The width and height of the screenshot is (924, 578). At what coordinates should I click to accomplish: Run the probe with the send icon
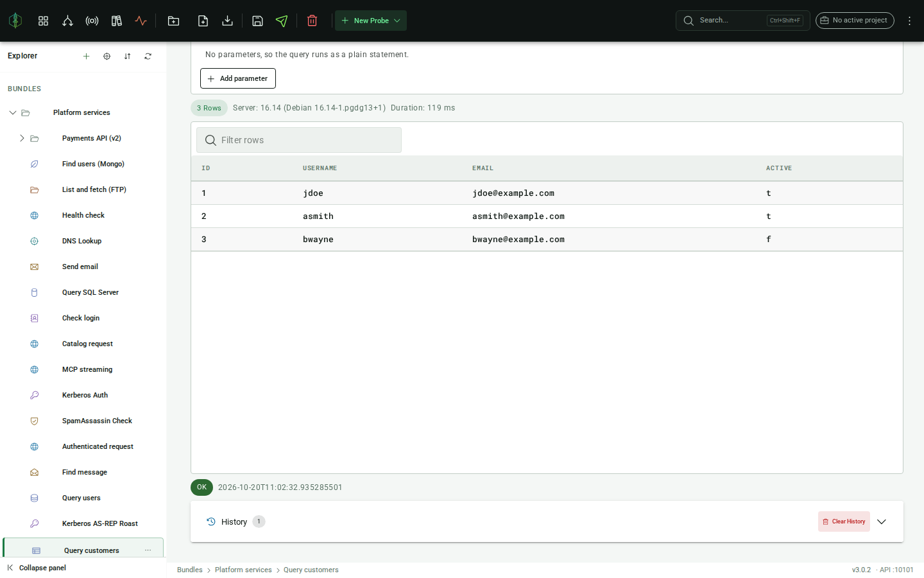(282, 21)
